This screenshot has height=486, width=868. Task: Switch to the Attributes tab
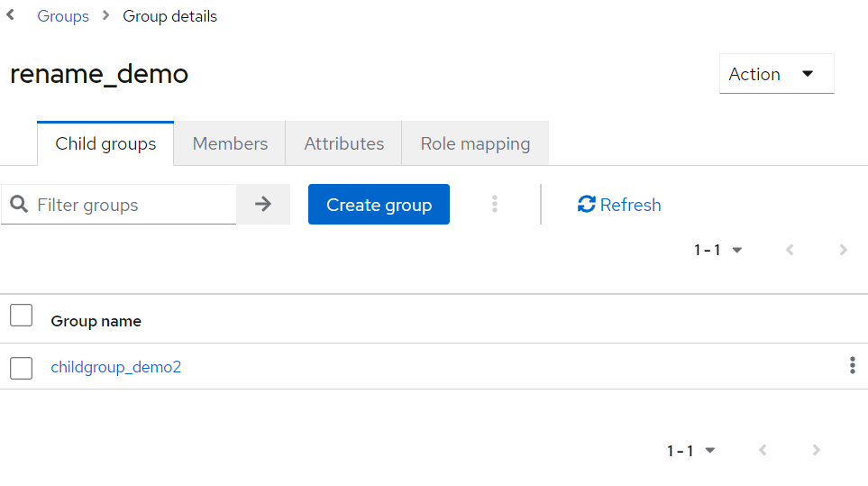point(343,143)
